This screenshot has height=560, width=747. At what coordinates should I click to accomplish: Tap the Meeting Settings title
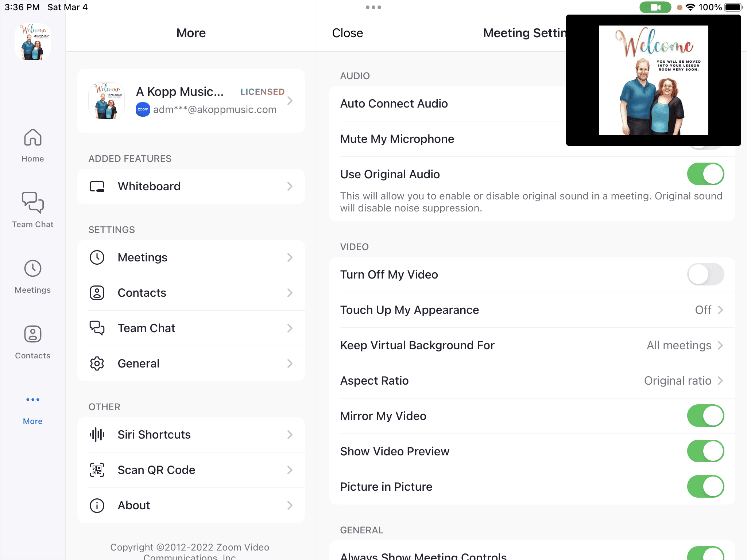[x=525, y=33]
